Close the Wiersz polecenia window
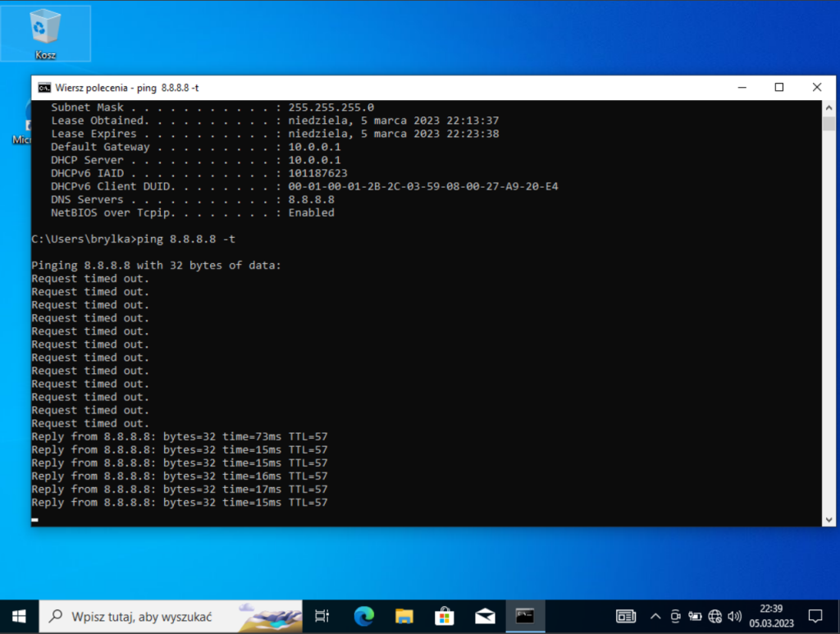This screenshot has width=840, height=634. (x=816, y=87)
